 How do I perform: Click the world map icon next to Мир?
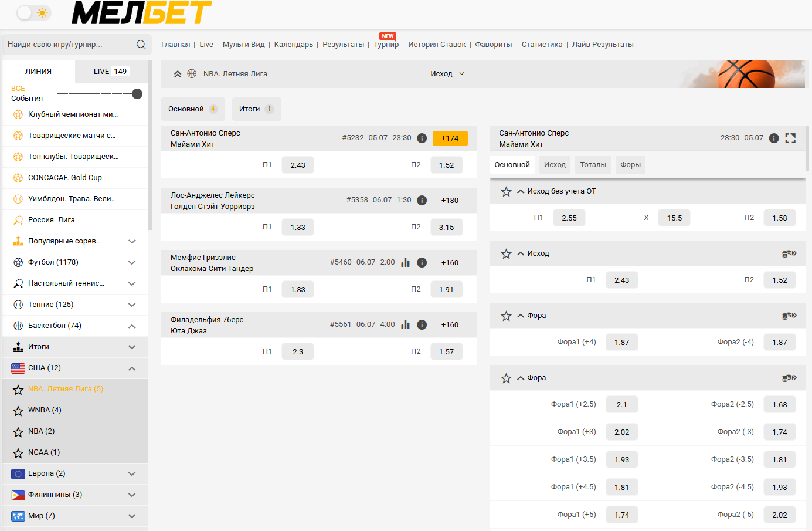tap(18, 516)
